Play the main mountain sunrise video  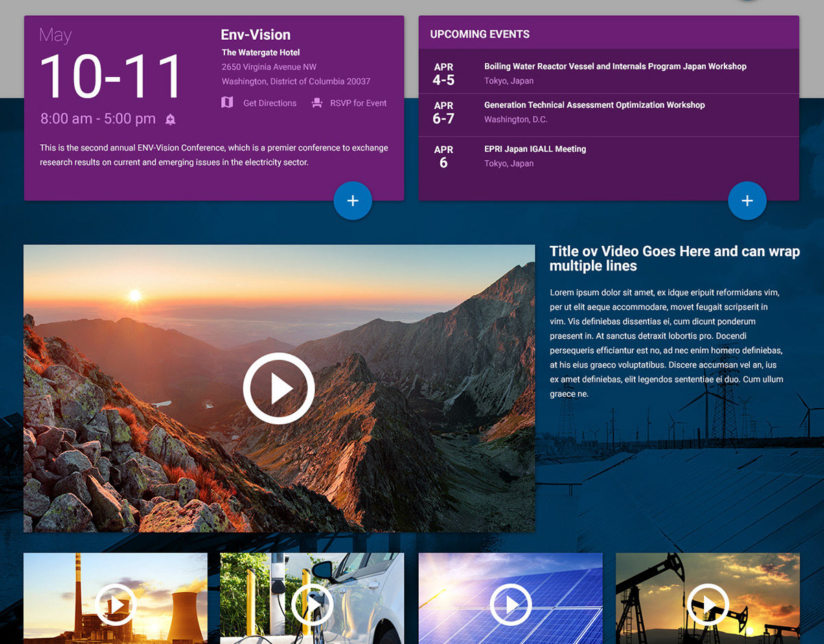coord(279,389)
